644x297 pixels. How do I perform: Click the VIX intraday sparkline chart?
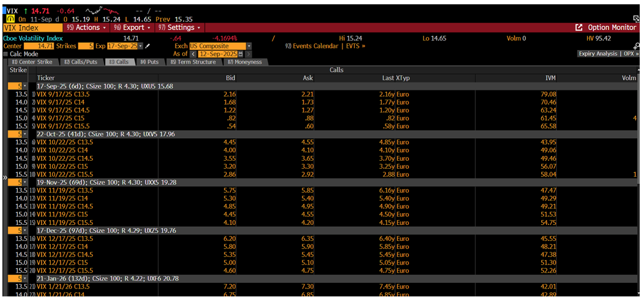(102, 11)
